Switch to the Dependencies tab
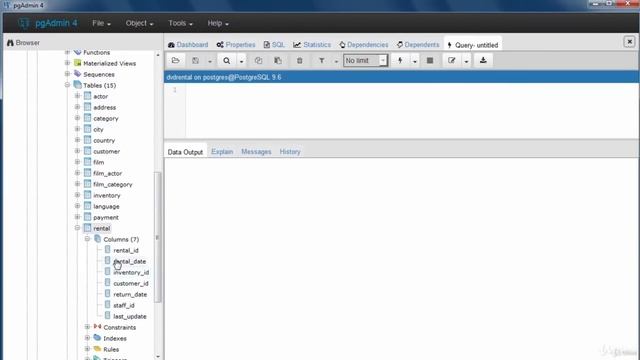Viewport: 640px width, 360px height. (x=363, y=44)
